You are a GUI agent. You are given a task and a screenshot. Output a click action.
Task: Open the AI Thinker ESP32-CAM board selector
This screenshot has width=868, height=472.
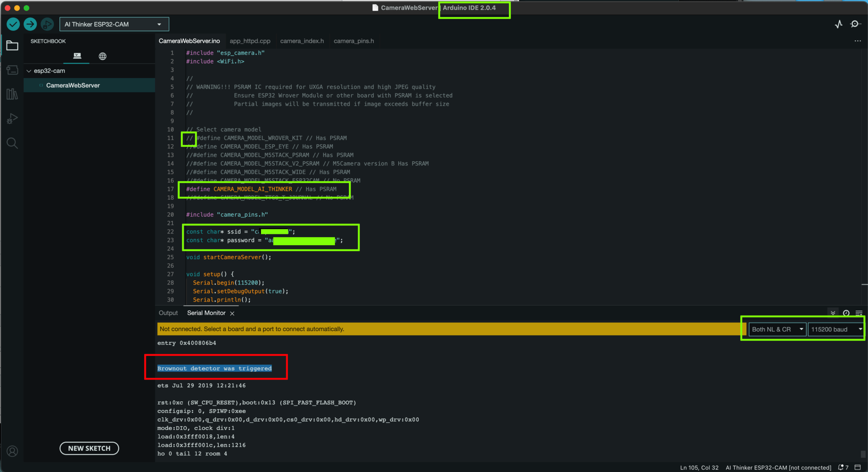click(114, 24)
